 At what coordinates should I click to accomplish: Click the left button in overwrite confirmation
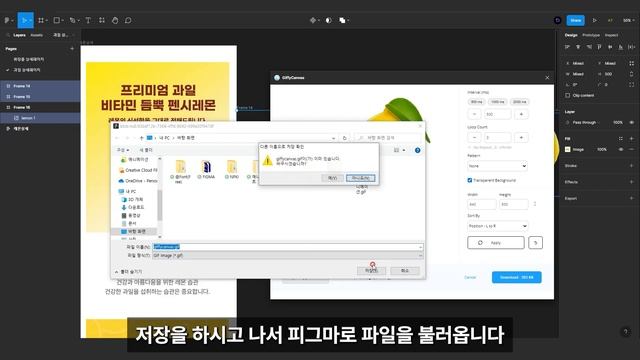tap(332, 178)
